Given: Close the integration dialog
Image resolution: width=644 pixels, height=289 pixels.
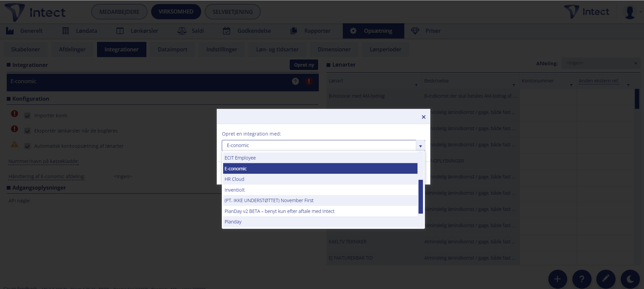Looking at the screenshot, I should pyautogui.click(x=423, y=117).
